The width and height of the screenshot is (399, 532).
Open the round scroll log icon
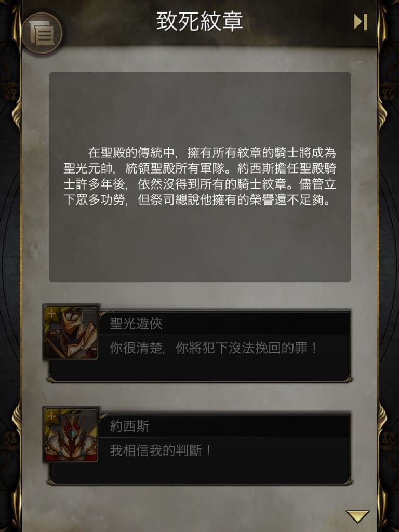(x=42, y=33)
